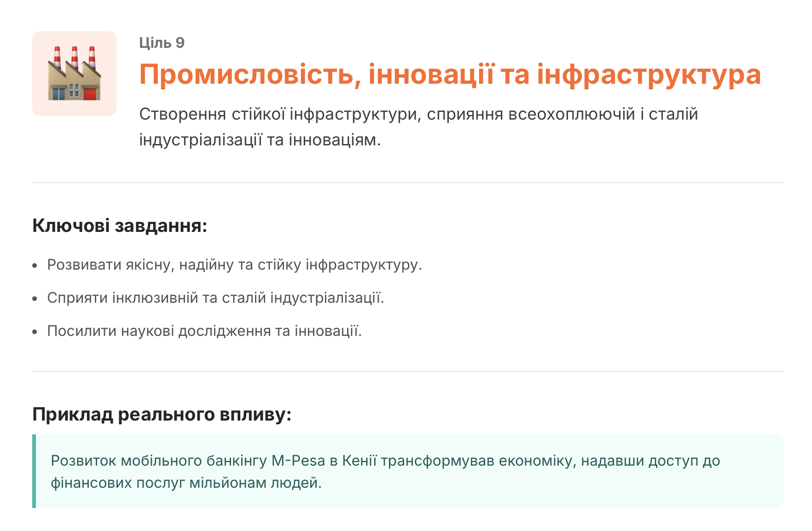Click the bullet dot before 'Посилити наукові'
The width and height of the screenshot is (812, 531).
pos(35,332)
